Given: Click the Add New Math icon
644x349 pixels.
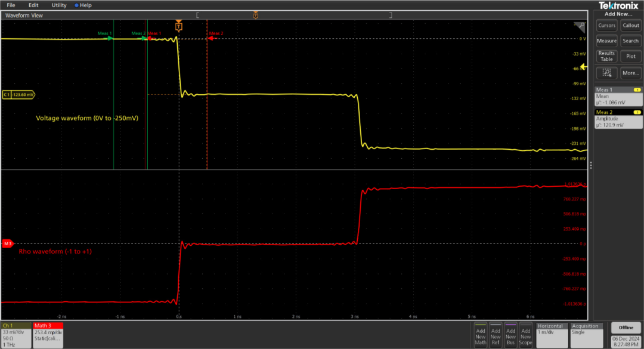Looking at the screenshot, I should pyautogui.click(x=481, y=334).
